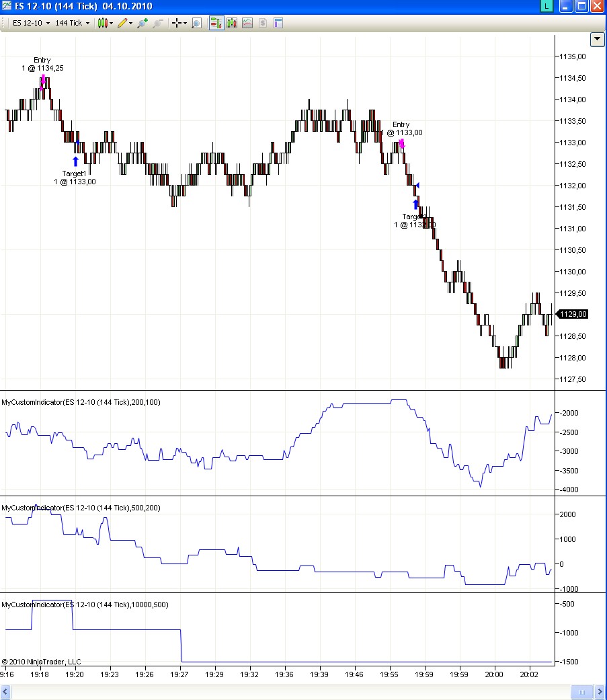Open the indicators line chart icon
Screen dimensions: 607x700
[x=247, y=23]
